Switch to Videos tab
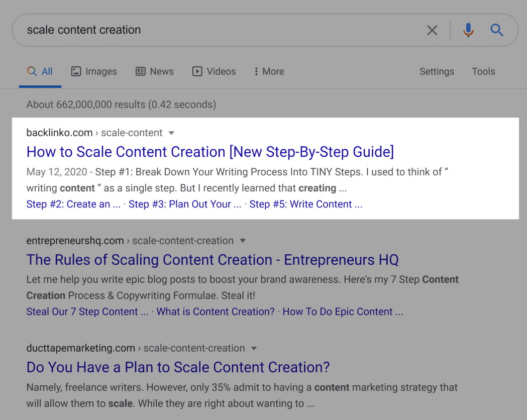Screen dimensions: 527x420 pos(214,71)
